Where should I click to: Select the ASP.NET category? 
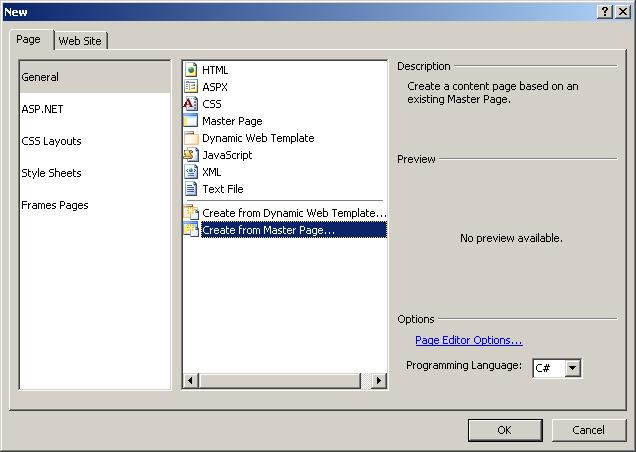[x=95, y=109]
